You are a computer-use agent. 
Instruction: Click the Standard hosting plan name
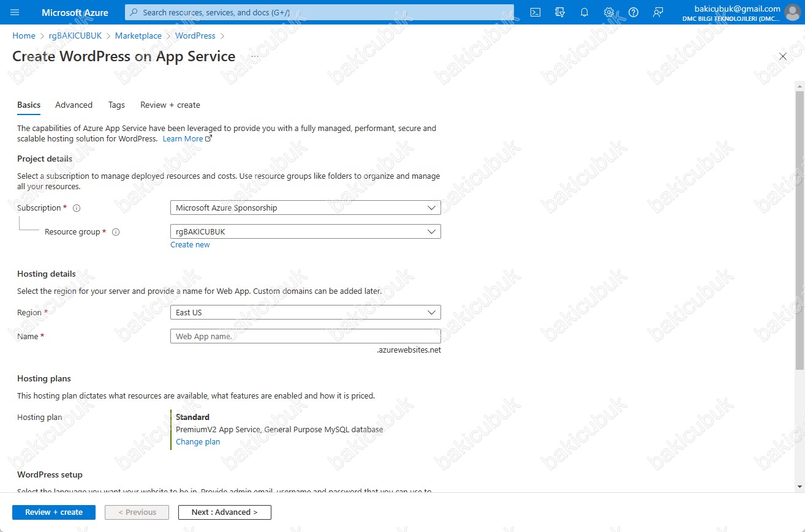click(x=192, y=417)
